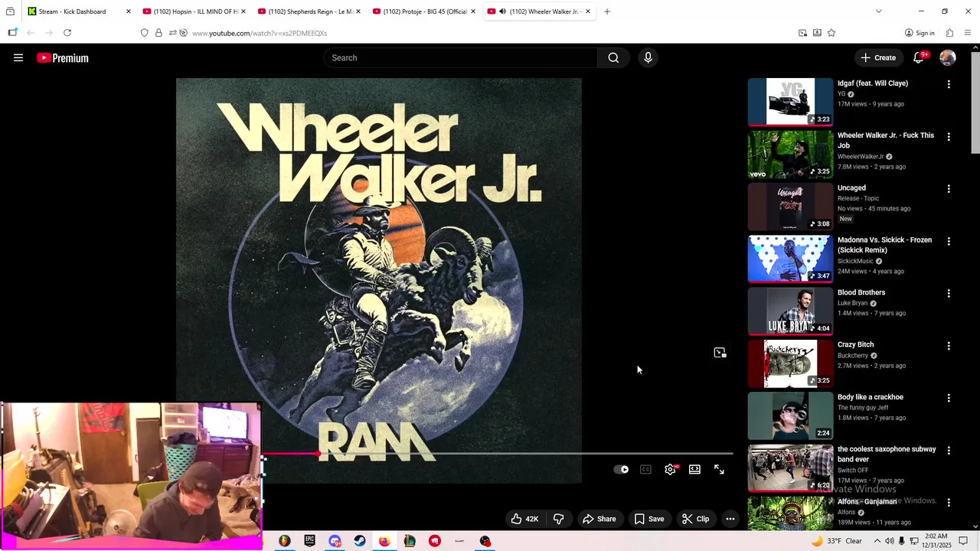Screen dimensions: 980x551
Task: Share this video
Action: pyautogui.click(x=599, y=519)
